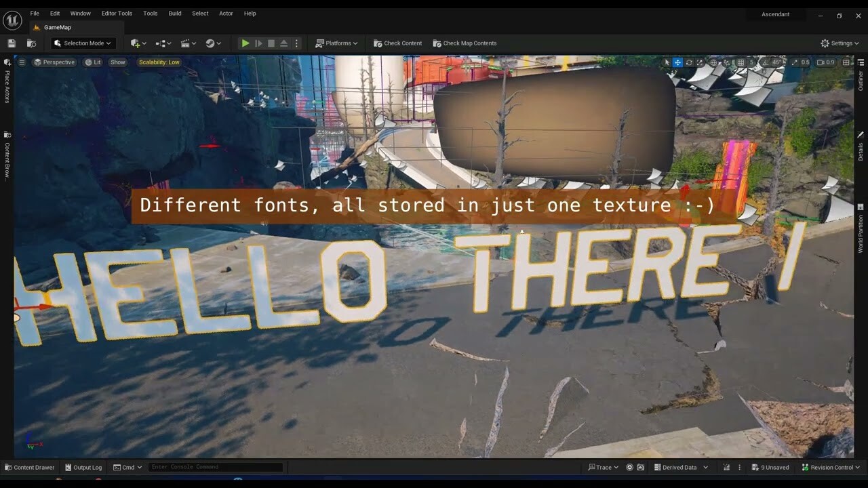Image resolution: width=868 pixels, height=488 pixels.
Task: Open the Perspective view dropdown
Action: point(54,62)
